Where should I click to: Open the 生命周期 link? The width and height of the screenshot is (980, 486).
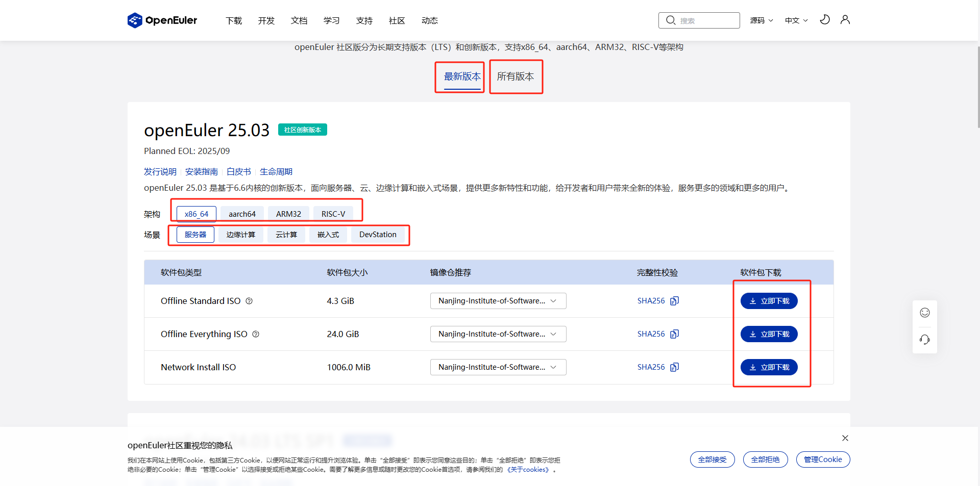[x=276, y=172]
